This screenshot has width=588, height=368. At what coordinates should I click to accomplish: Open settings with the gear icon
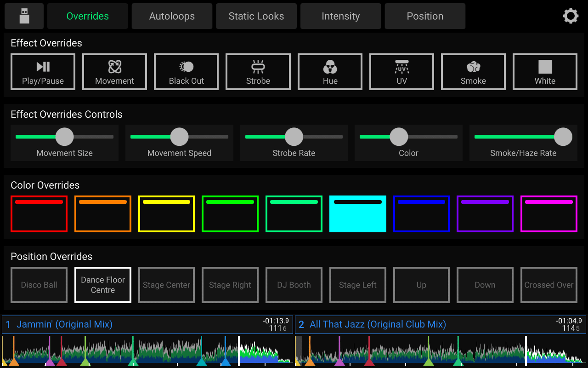(x=571, y=16)
